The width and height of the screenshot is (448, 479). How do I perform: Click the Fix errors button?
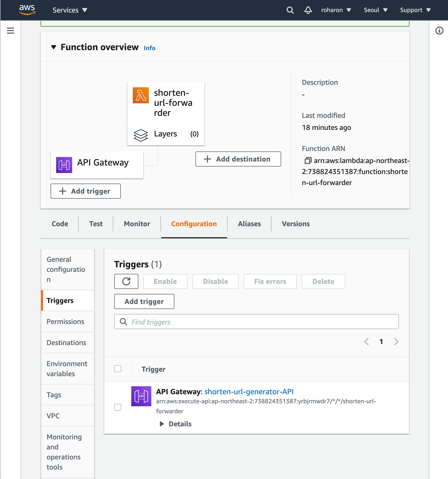click(x=270, y=281)
